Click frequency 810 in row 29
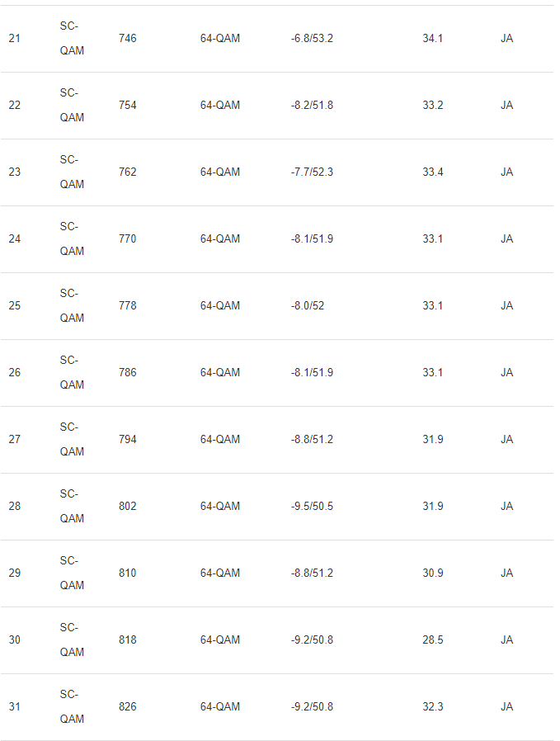 click(128, 573)
